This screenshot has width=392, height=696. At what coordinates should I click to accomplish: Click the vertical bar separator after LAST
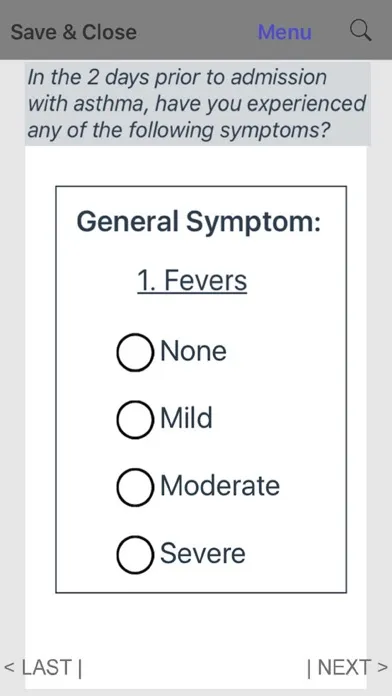point(80,668)
